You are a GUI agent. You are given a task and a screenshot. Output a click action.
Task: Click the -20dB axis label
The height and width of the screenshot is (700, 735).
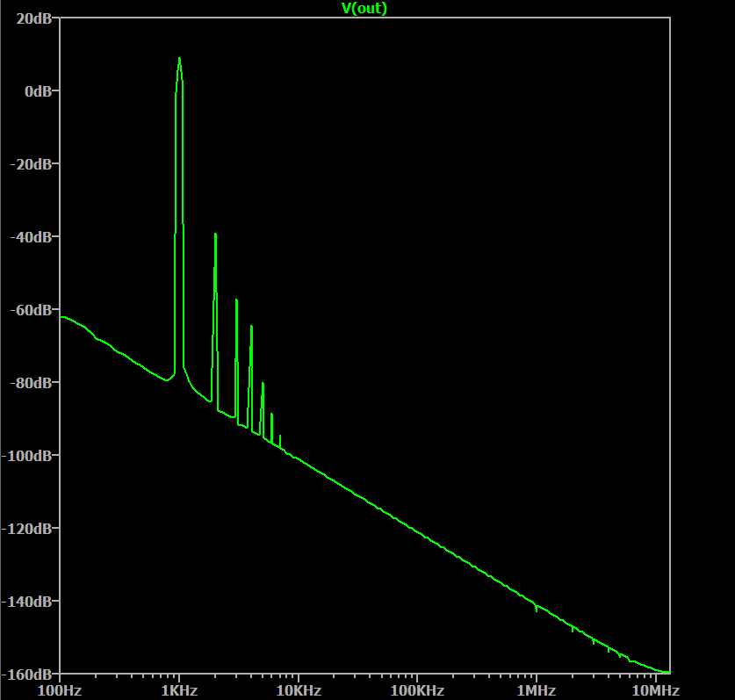tap(31, 164)
